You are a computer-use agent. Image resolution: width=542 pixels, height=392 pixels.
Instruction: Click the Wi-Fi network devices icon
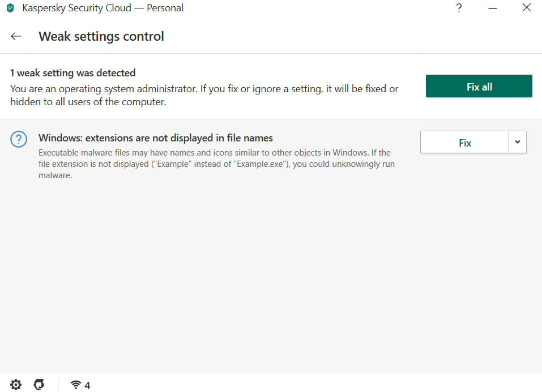pos(76,385)
